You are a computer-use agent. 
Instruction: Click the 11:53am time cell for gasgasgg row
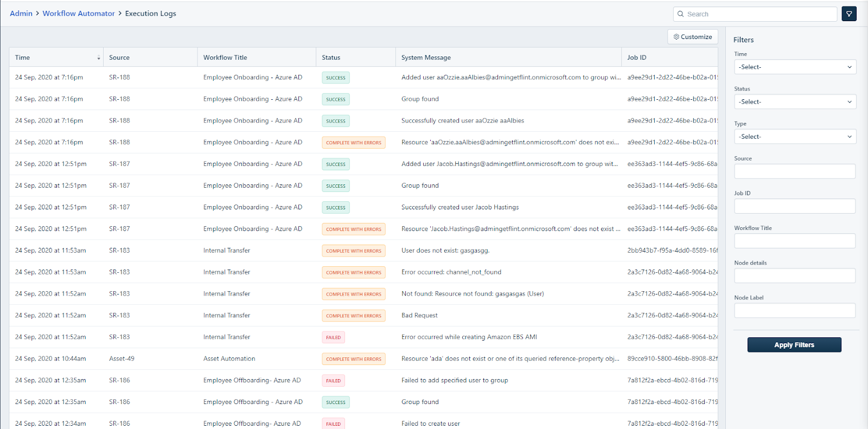click(x=50, y=251)
